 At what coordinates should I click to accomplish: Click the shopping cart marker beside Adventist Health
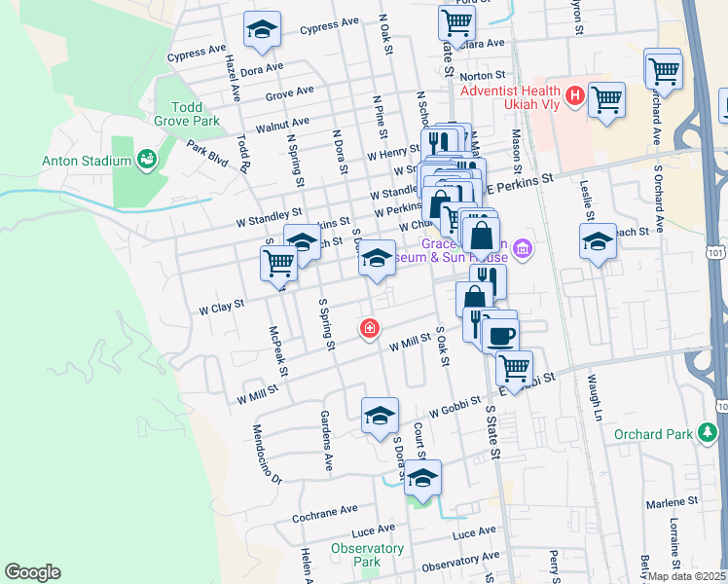(606, 102)
